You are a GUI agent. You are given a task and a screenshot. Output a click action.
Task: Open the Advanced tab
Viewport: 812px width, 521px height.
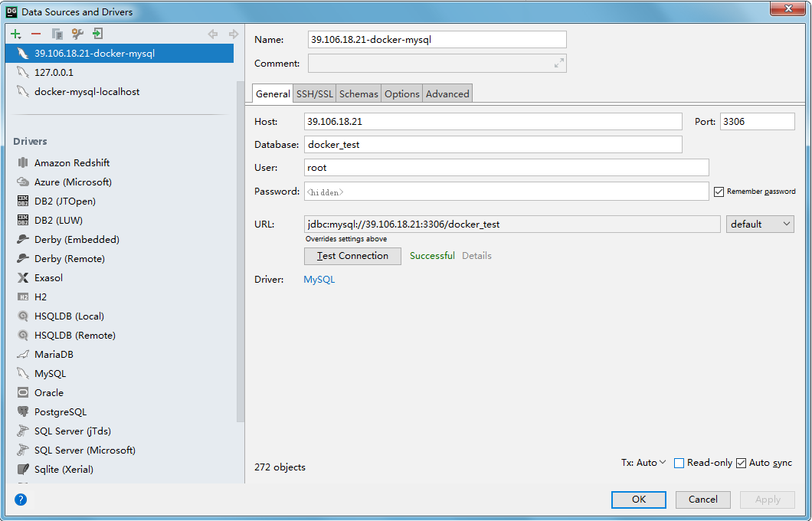447,93
